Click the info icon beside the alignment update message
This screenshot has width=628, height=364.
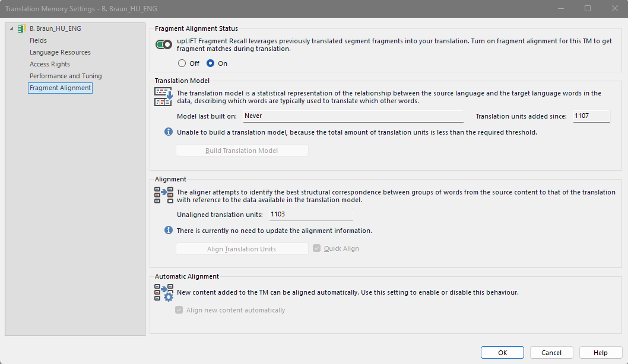(168, 230)
